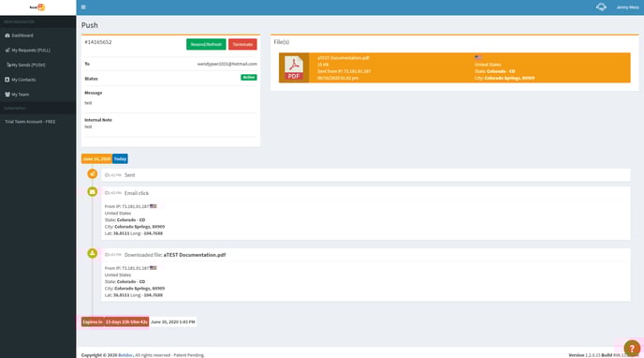
Task: Click the Botdoc link in footer
Action: [x=125, y=355]
